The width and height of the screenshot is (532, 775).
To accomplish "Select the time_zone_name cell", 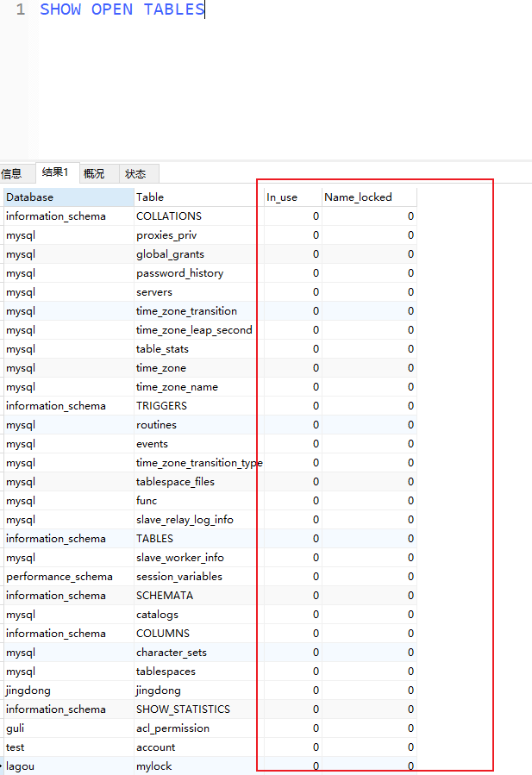I will pyautogui.click(x=199, y=387).
